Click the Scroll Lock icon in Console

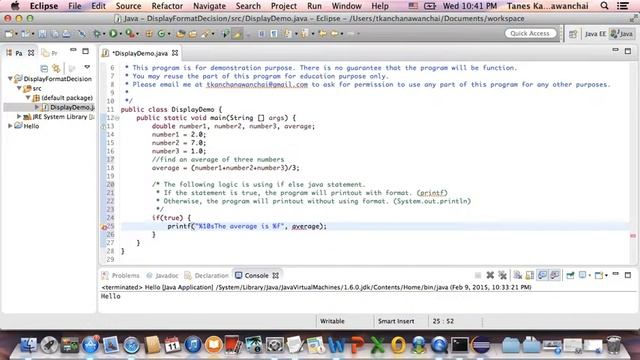tap(529, 276)
